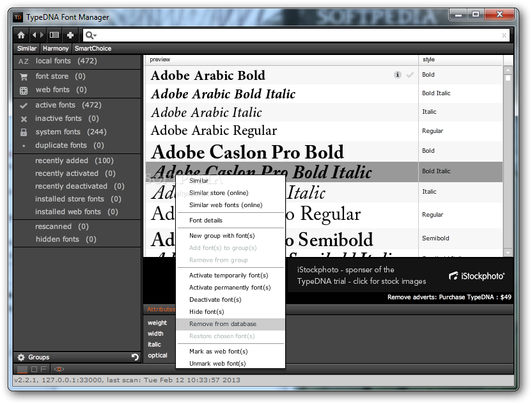Select the F glyph view icon
The image size is (532, 404).
(x=43, y=369)
